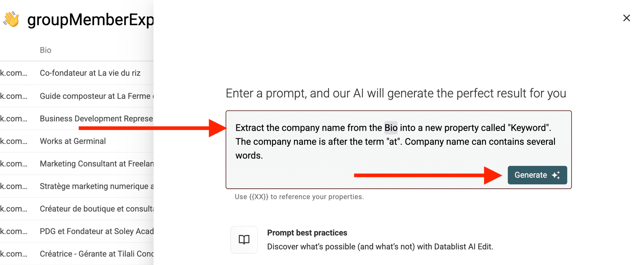This screenshot has height=265, width=644.
Task: Click the "Marketing Consultant at Freelan" cell
Action: click(97, 164)
